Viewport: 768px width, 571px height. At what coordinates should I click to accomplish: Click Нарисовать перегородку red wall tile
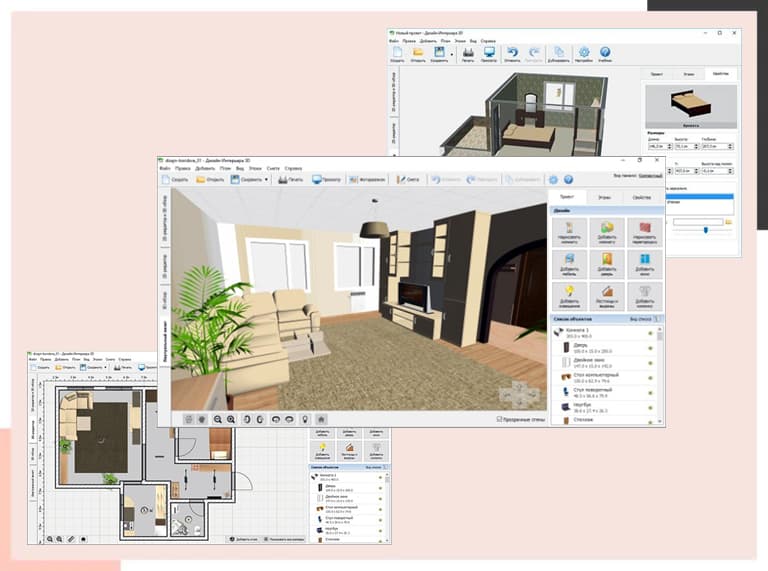point(645,232)
